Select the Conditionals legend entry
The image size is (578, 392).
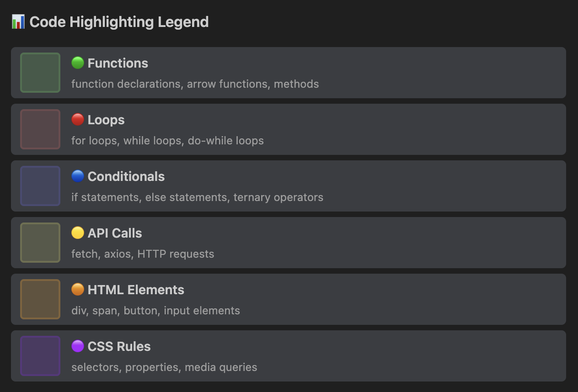[288, 186]
